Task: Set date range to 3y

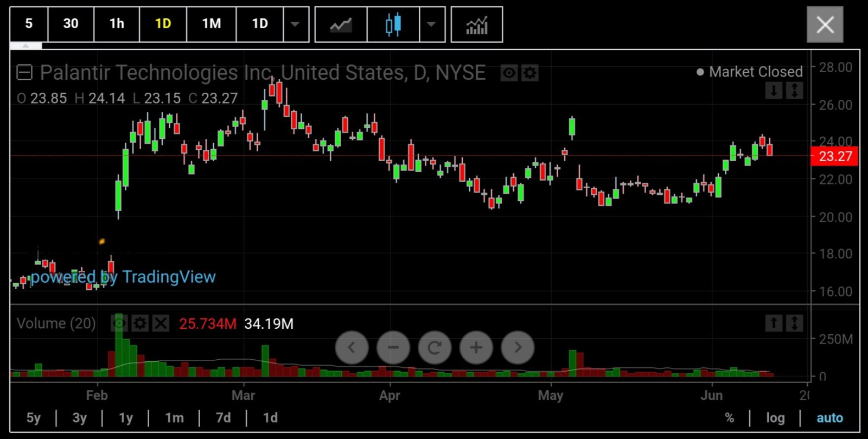Action: (x=79, y=418)
